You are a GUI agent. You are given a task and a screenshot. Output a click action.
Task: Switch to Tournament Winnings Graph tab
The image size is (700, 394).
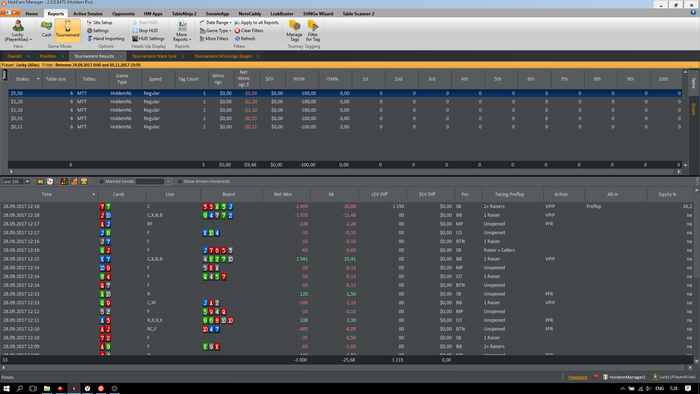[223, 56]
